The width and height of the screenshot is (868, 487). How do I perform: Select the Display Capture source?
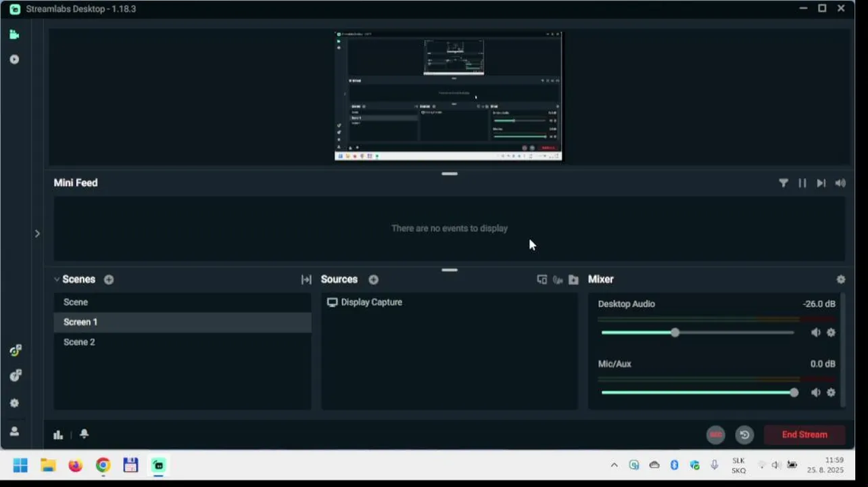click(x=449, y=302)
